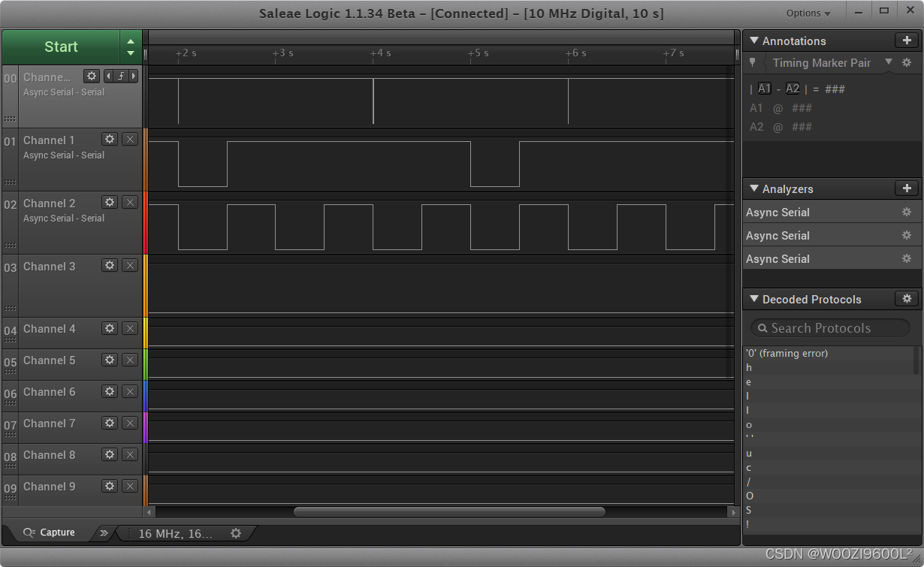924x567 pixels.
Task: Open Timing Marker Pair dropdown arrow
Action: pos(889,62)
